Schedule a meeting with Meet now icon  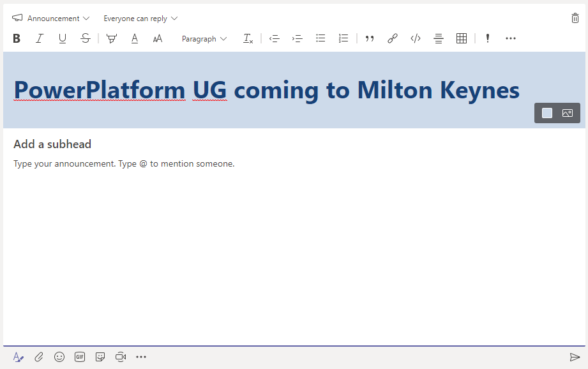[121, 357]
